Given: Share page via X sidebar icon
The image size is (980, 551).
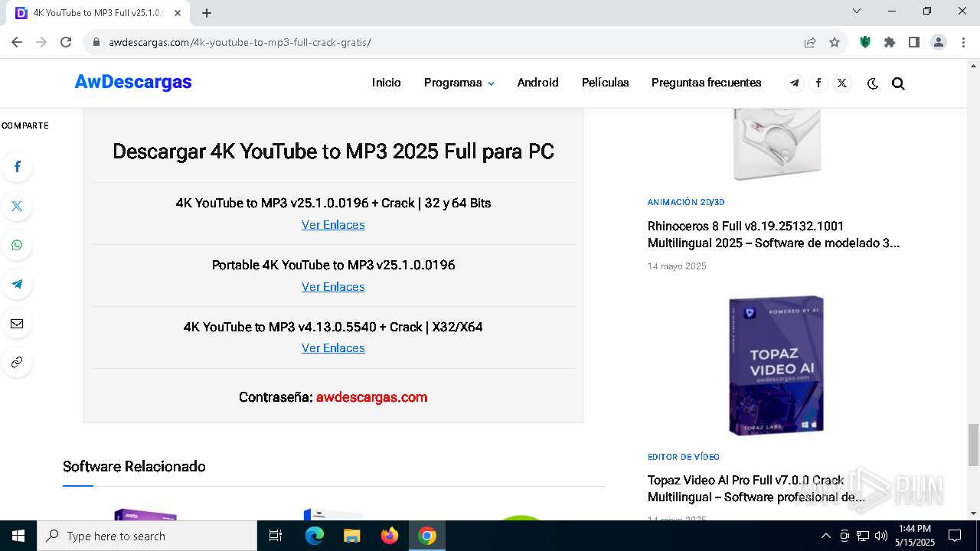Looking at the screenshot, I should tap(17, 206).
